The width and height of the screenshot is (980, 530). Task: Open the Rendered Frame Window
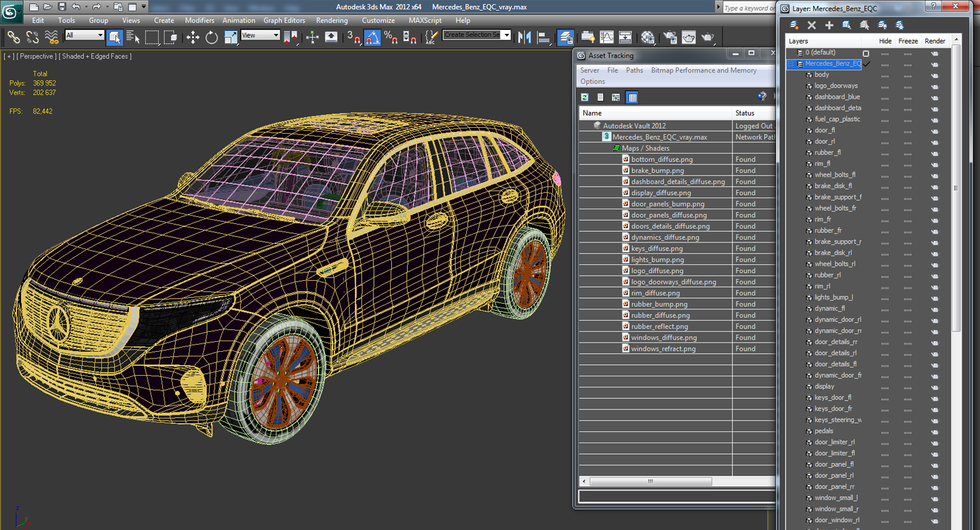click(689, 37)
